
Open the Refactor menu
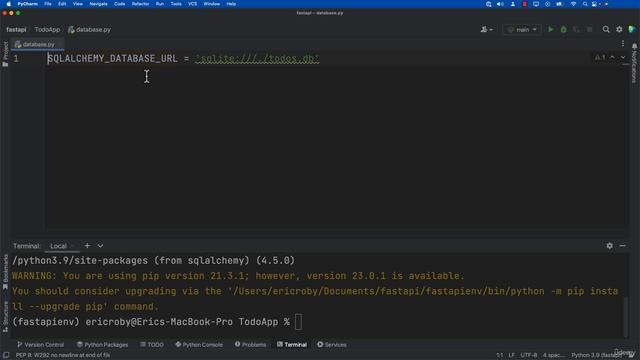pos(140,4)
